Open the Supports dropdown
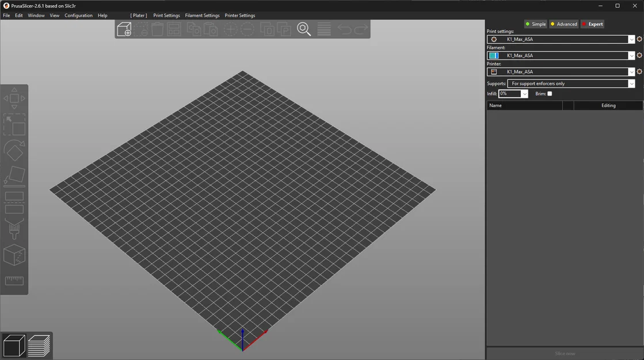This screenshot has width=644, height=360. [x=571, y=84]
